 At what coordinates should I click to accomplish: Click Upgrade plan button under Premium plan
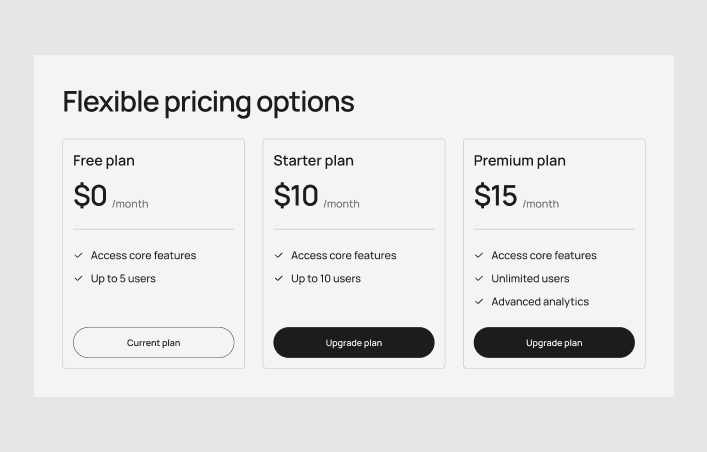(554, 343)
